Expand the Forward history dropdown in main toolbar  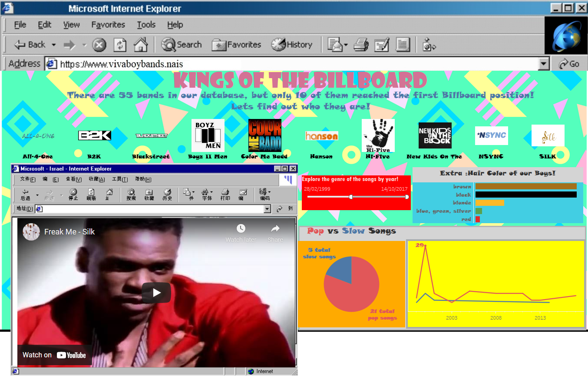[x=84, y=45]
